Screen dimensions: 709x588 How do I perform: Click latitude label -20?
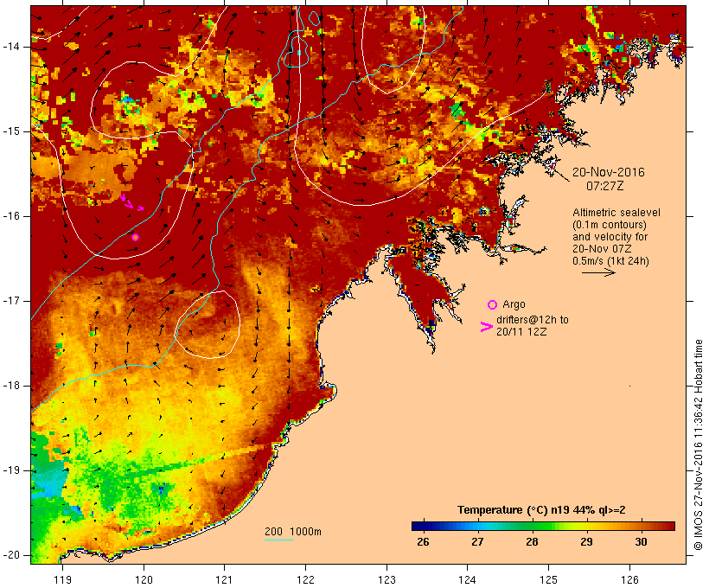[11, 555]
